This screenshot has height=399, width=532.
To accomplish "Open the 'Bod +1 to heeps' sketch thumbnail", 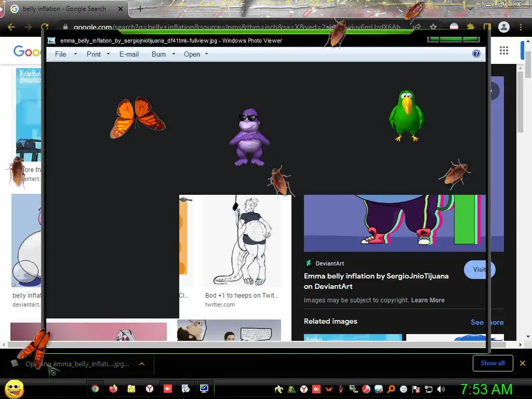I will click(x=242, y=241).
